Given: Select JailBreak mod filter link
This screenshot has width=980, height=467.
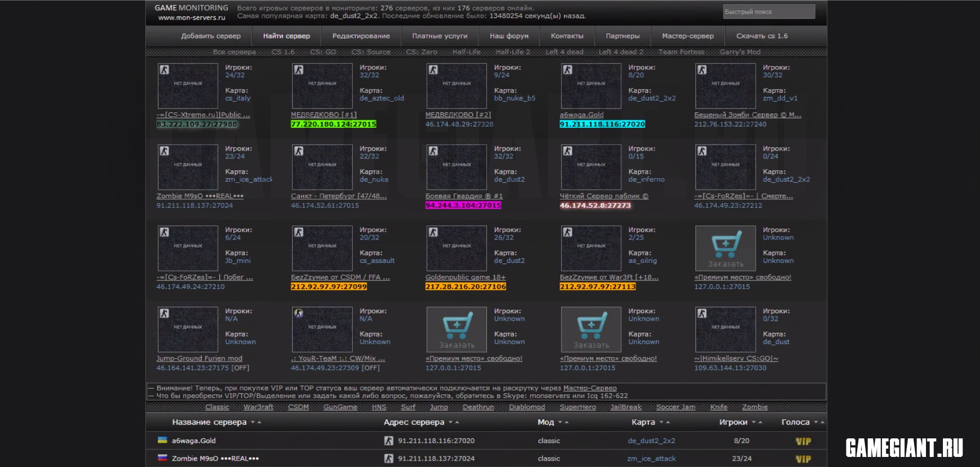Looking at the screenshot, I should pos(626,407).
